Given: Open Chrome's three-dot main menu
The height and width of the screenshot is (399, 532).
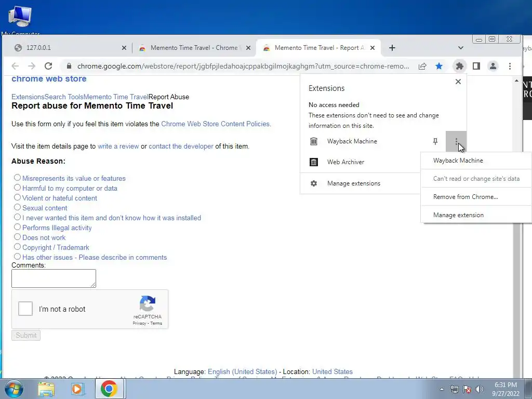Looking at the screenshot, I should (x=510, y=66).
